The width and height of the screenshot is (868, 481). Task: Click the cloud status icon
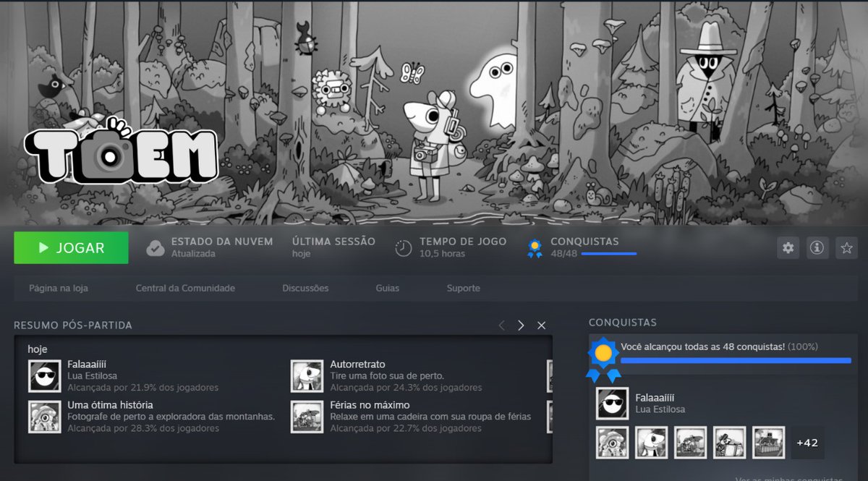pyautogui.click(x=156, y=248)
